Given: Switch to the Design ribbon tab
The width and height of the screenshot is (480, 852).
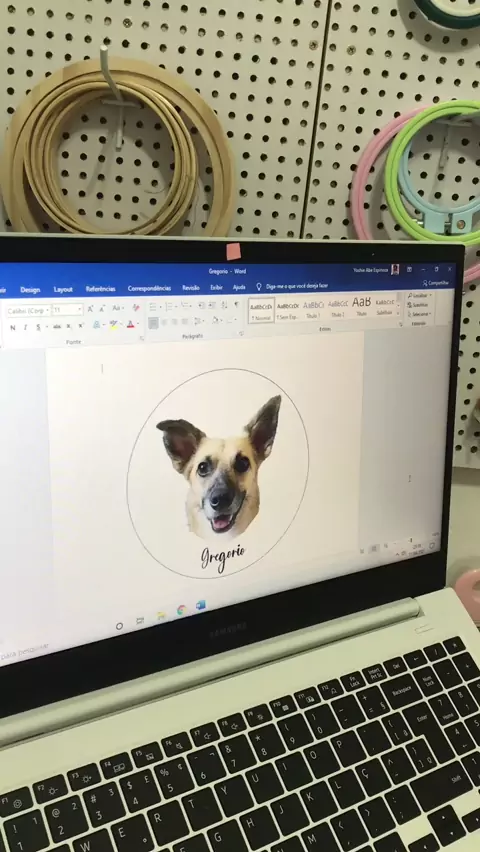Looking at the screenshot, I should click(x=30, y=290).
